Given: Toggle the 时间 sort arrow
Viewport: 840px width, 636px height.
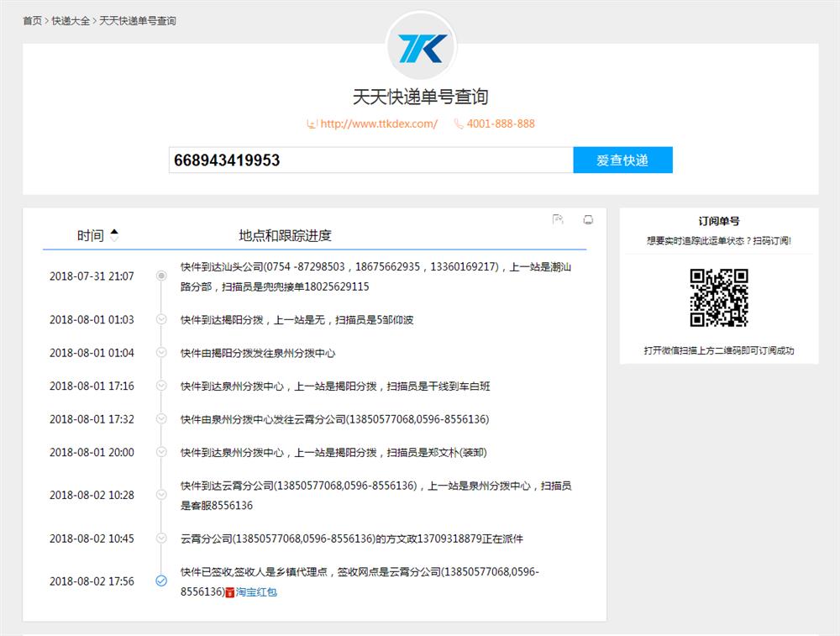Looking at the screenshot, I should pos(114,234).
